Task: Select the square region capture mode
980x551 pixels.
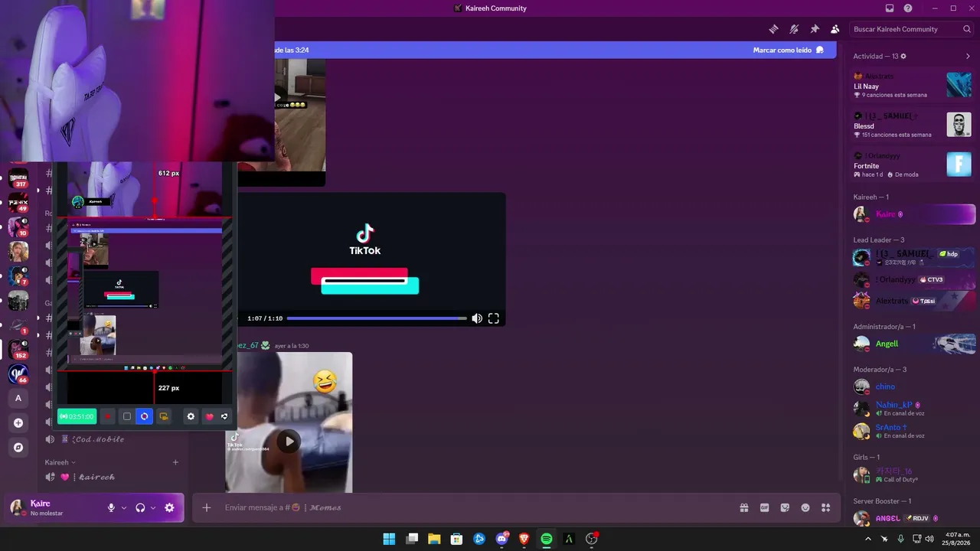Action: point(127,416)
